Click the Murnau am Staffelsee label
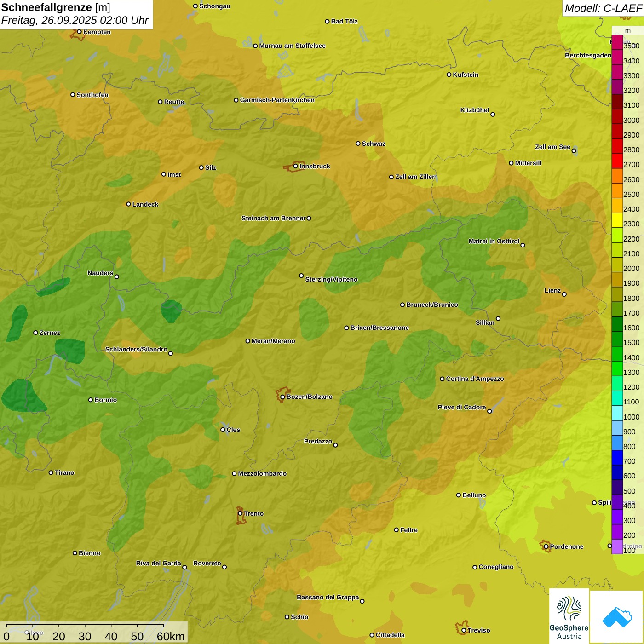Viewport: 644px width, 644px height. (293, 46)
